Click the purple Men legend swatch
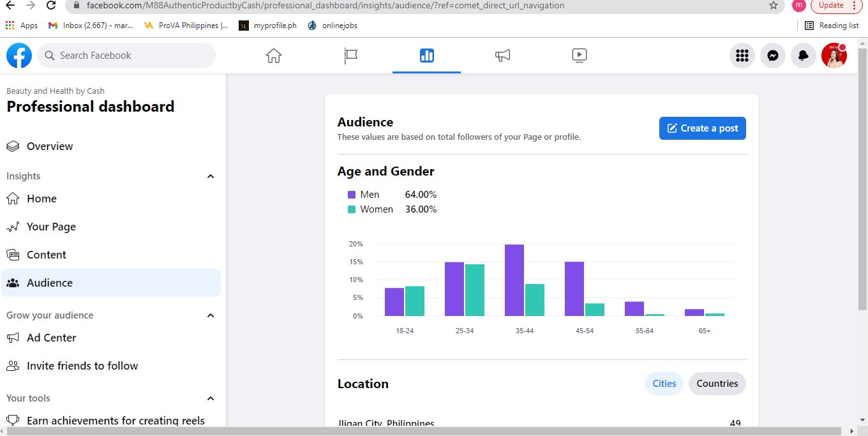 352,195
